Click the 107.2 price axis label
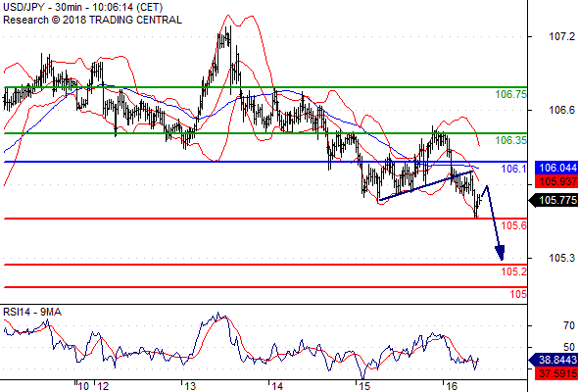Viewport: 578px width, 392px height. pyautogui.click(x=561, y=36)
